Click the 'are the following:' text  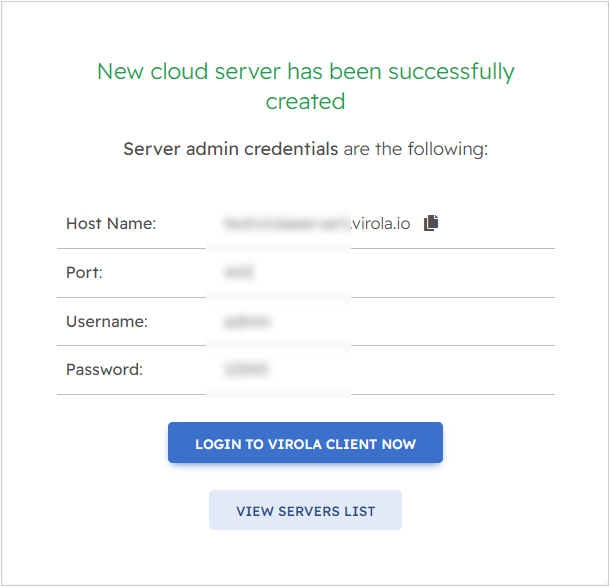click(x=415, y=150)
